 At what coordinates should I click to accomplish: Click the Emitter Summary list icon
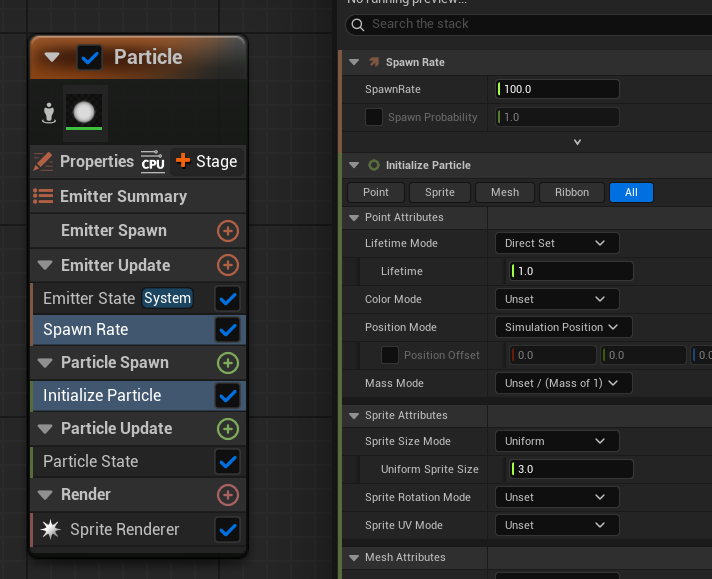click(43, 196)
